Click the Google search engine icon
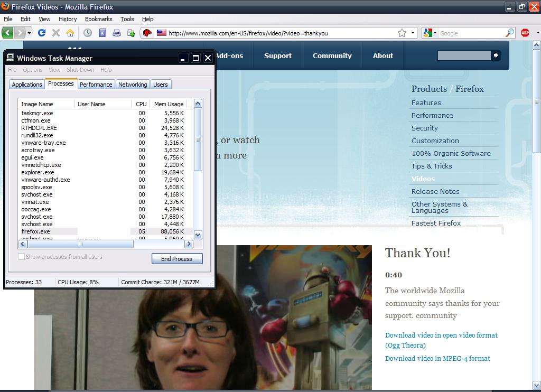The height and width of the screenshot is (392, 541). (x=428, y=33)
